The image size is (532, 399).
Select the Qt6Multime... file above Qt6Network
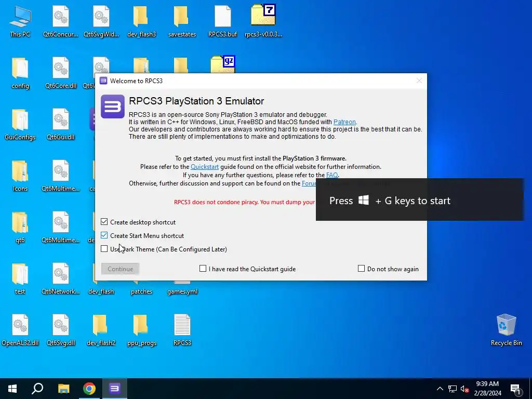61,228
